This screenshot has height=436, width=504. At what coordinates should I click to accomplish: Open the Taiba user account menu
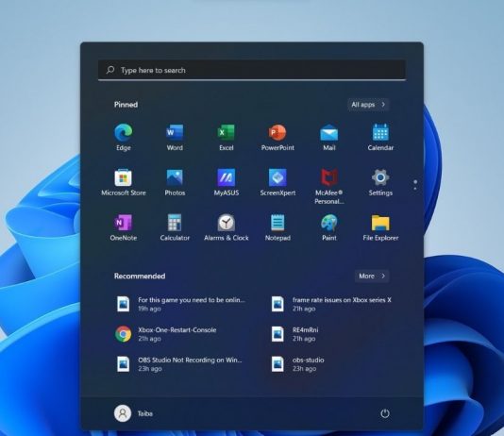coord(133,413)
